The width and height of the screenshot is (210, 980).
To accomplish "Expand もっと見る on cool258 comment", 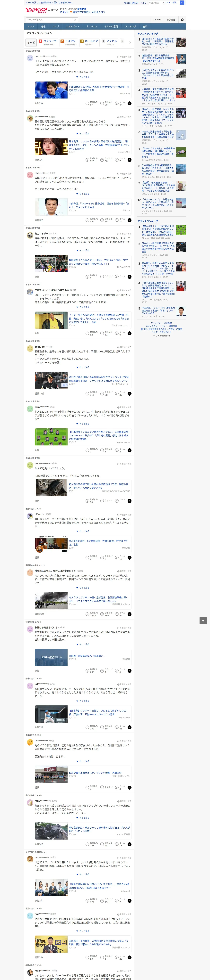I will tap(83, 367).
